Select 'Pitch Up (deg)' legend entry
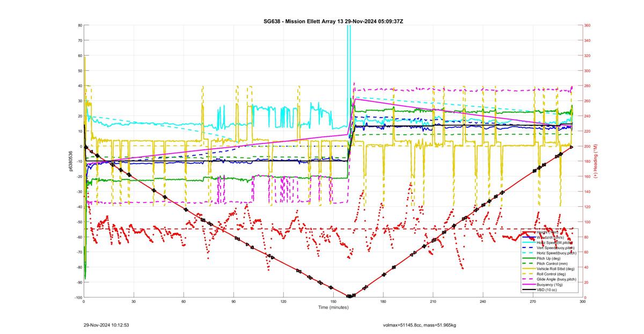 click(x=548, y=258)
